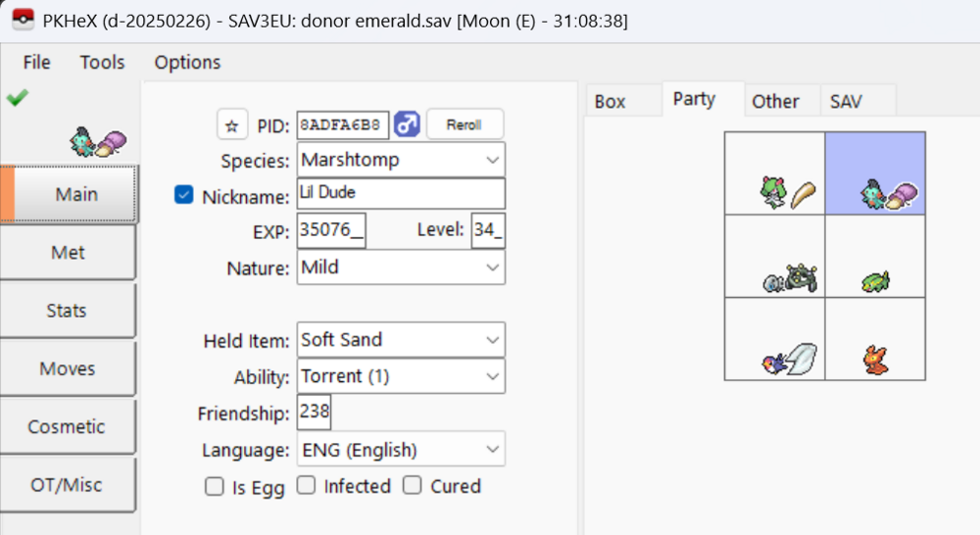
Task: Open the Stats side tab
Action: 67,311
